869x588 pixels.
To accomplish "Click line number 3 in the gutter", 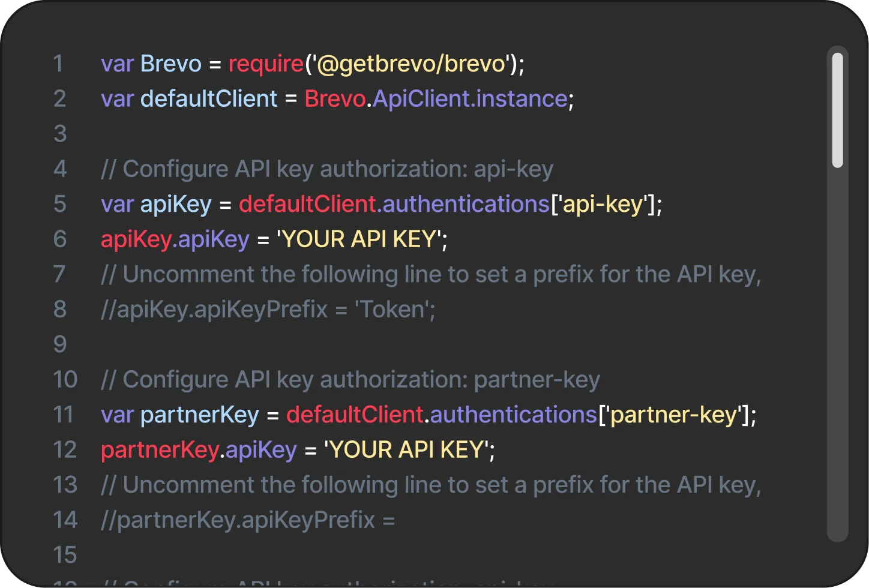I will 59,134.
